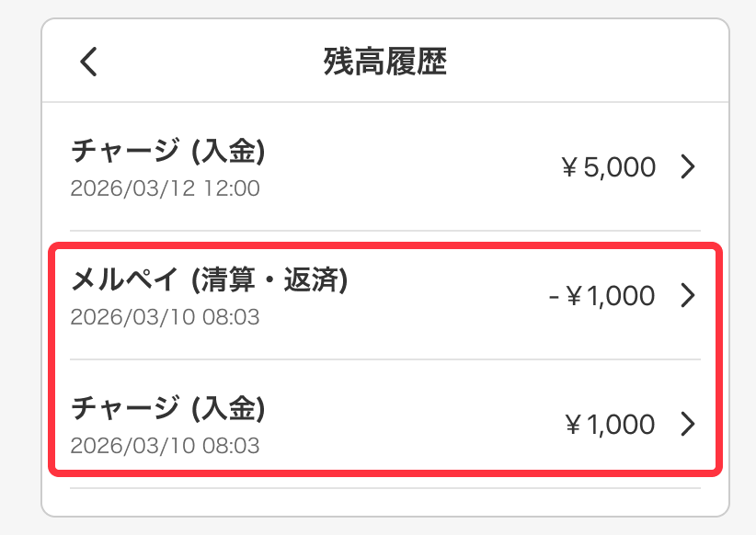
Task: Go back using the left arrow icon
Action: 88,63
